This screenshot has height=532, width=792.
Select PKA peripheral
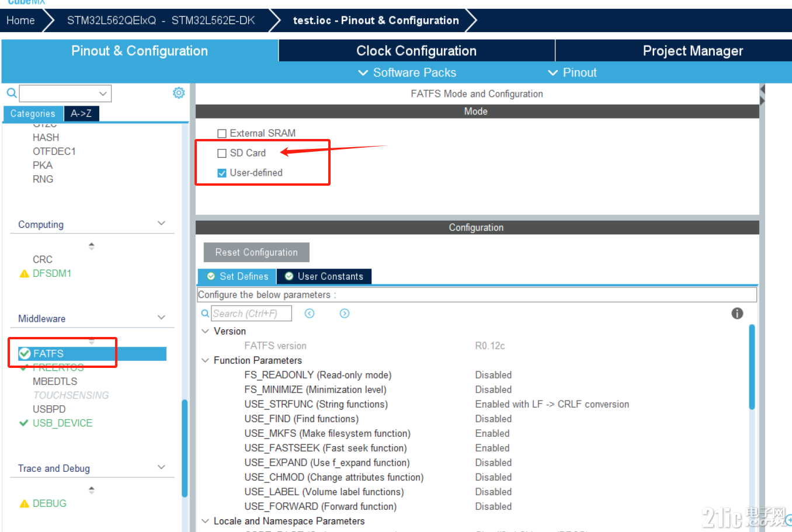pyautogui.click(x=43, y=165)
